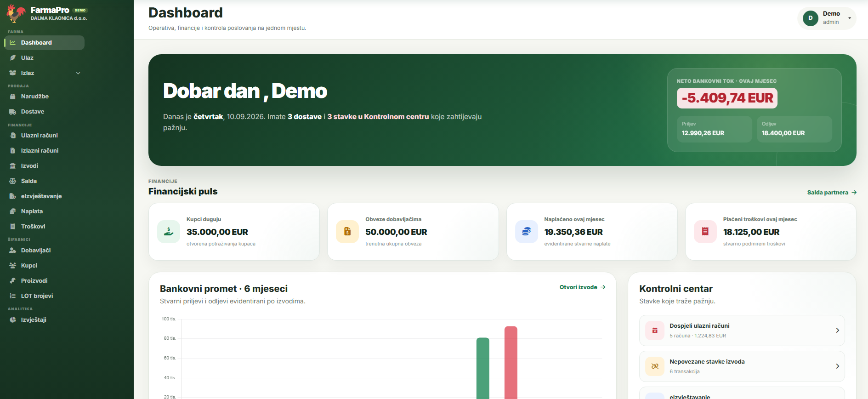
Task: Click the Salda scales icon
Action: [13, 181]
